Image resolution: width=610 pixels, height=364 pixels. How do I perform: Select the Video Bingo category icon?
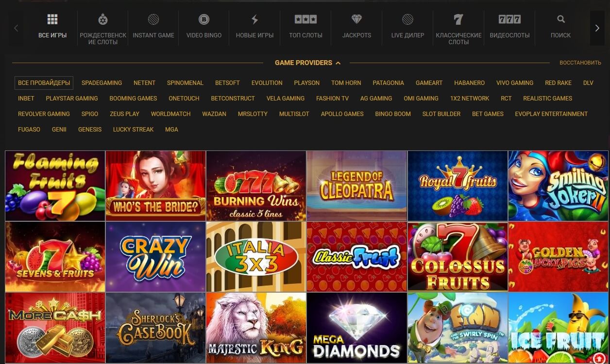pyautogui.click(x=204, y=20)
